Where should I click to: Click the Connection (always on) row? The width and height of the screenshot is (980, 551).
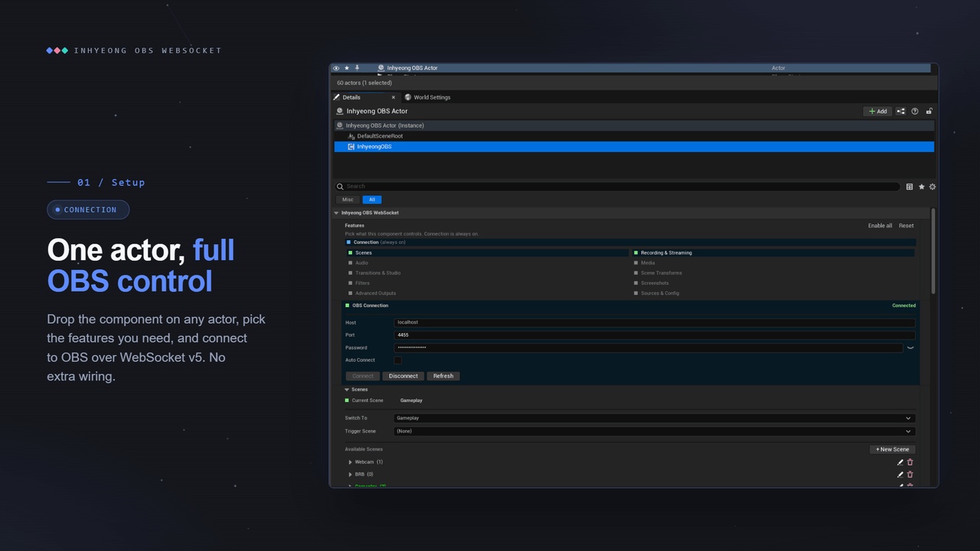(x=631, y=243)
